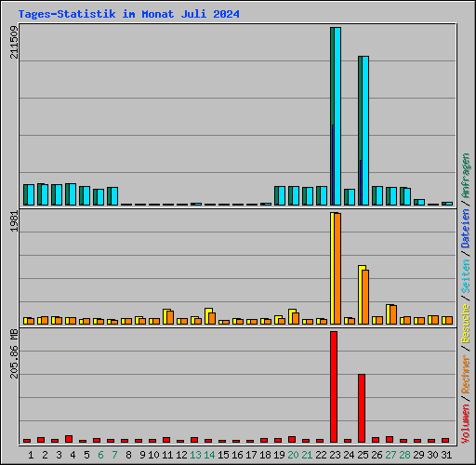
Task: Click the tallest cyan bar for day 23
Action: (x=337, y=116)
